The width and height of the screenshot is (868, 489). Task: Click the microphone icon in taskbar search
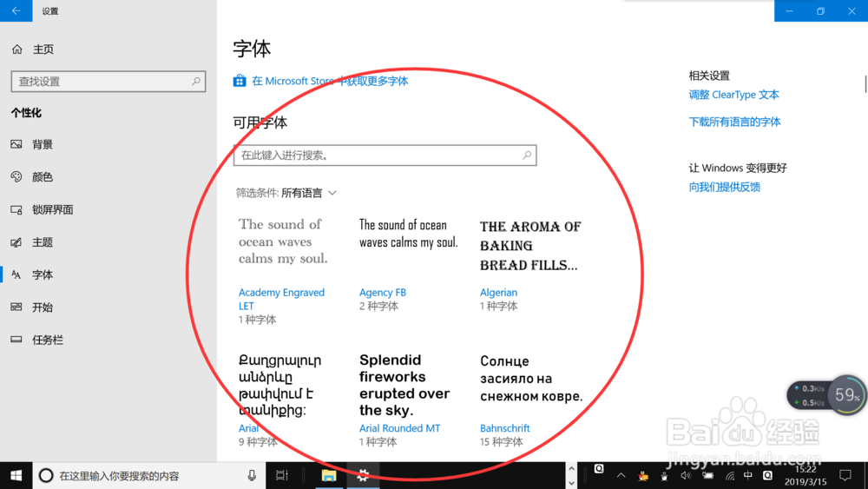252,476
